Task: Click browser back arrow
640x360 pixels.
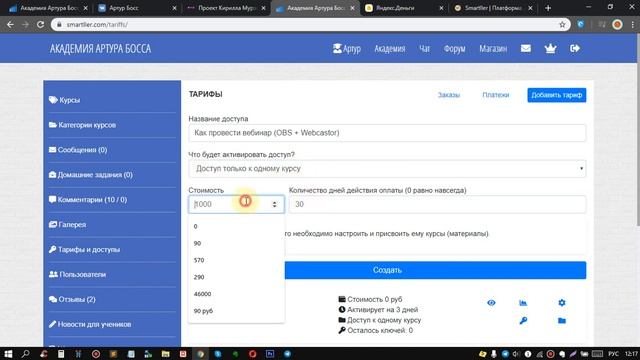Action: tap(10, 24)
